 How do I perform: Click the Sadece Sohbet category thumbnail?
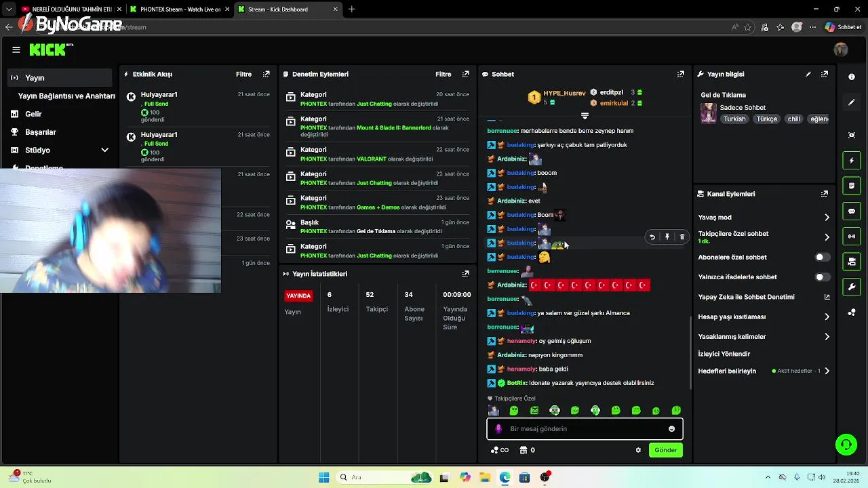tap(709, 113)
